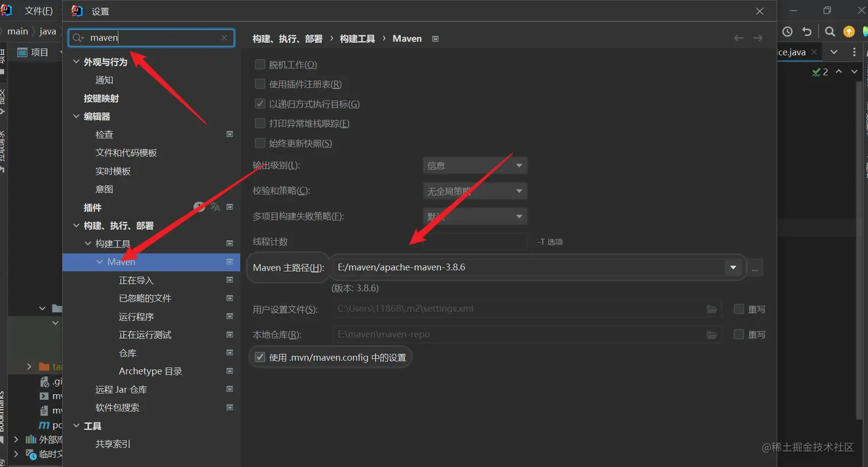
Task: Select 远程 Jar 仓库 in the settings tree
Action: pyautogui.click(x=121, y=389)
